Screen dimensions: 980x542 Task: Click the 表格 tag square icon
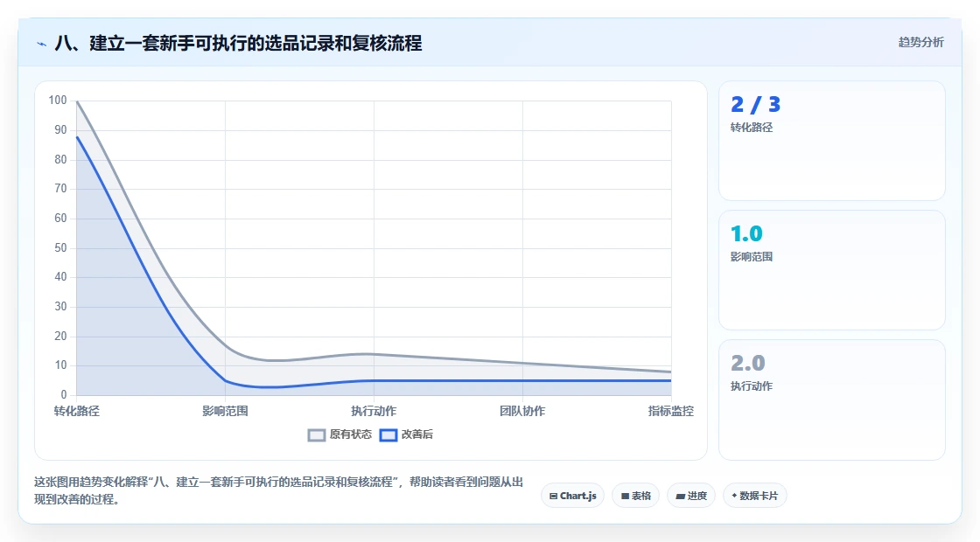pos(625,497)
